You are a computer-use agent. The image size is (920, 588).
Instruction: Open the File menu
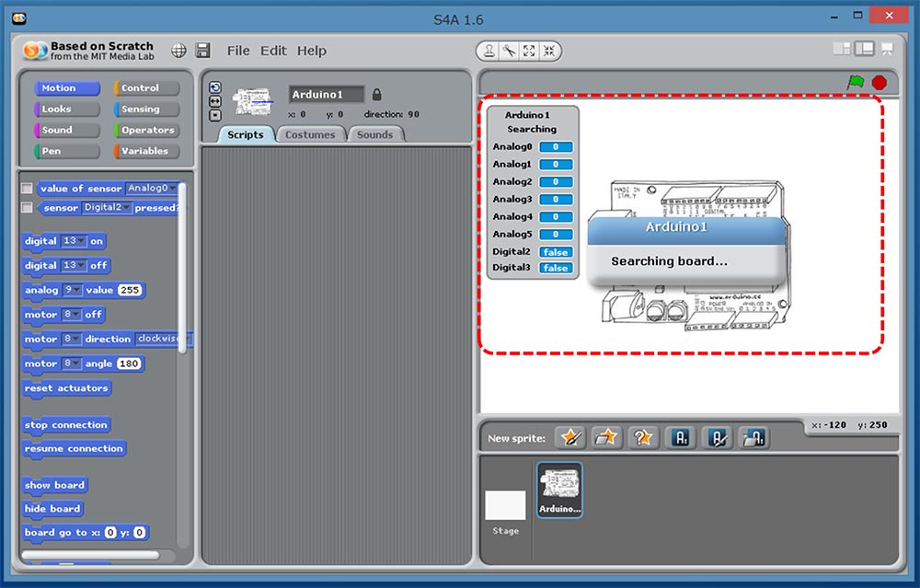pyautogui.click(x=238, y=51)
